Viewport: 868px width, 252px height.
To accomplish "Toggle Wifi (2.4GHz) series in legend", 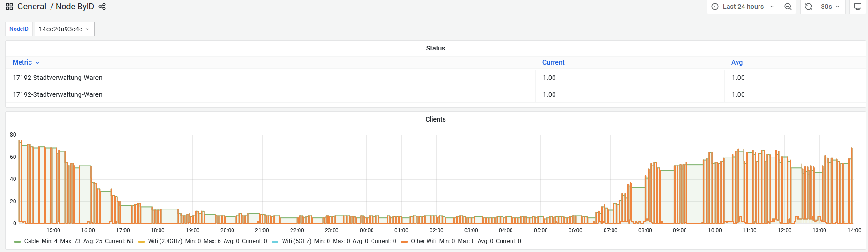I will coord(165,241).
